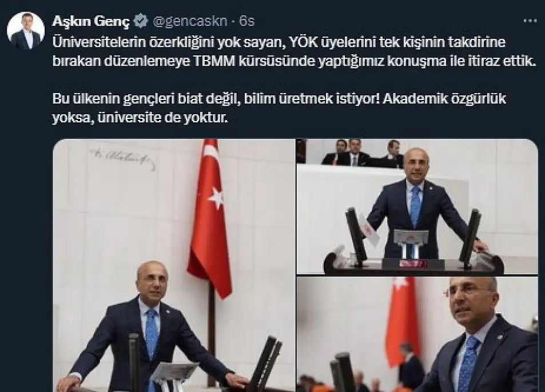The width and height of the screenshot is (545, 392).
Task: Click the 6s tweet timestamp
Action: pos(247,22)
